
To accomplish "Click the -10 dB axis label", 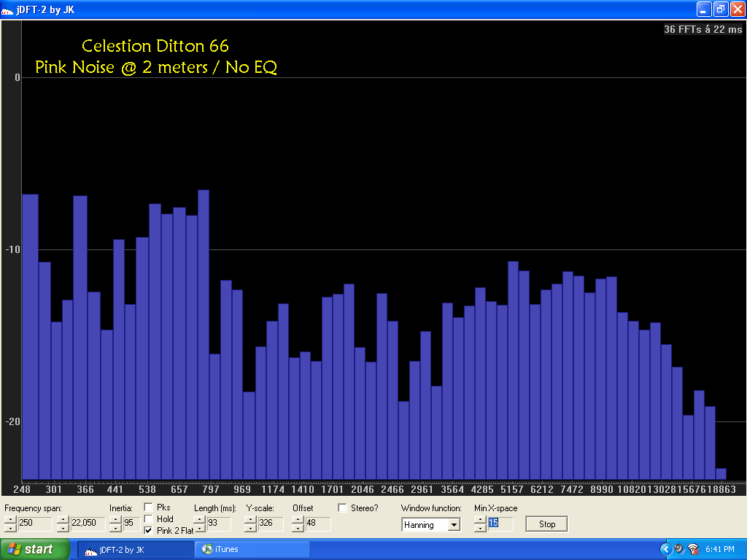I will tap(13, 249).
